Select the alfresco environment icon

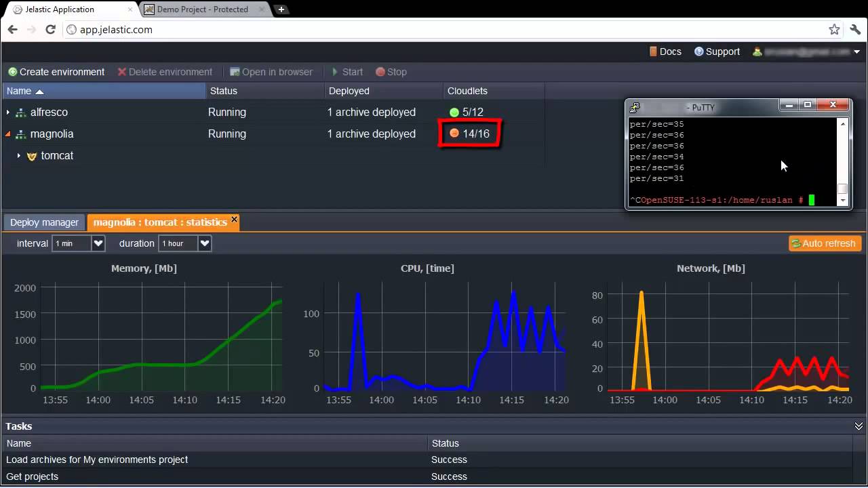point(21,113)
